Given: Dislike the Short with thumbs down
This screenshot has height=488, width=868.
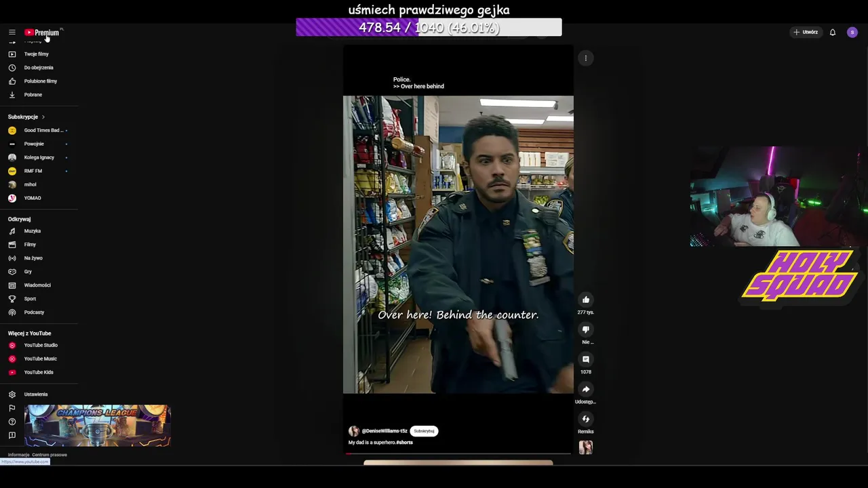Looking at the screenshot, I should tap(586, 329).
